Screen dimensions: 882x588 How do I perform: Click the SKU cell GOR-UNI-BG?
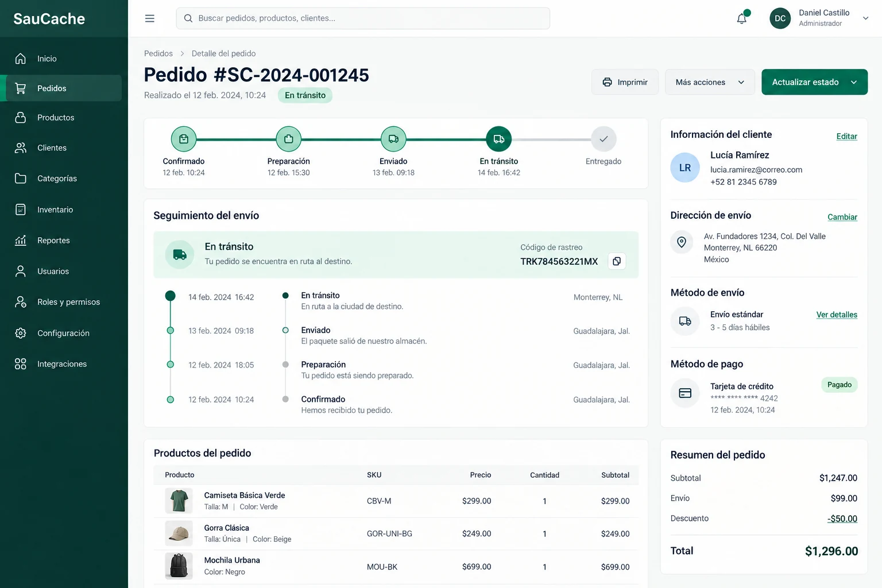pyautogui.click(x=389, y=534)
